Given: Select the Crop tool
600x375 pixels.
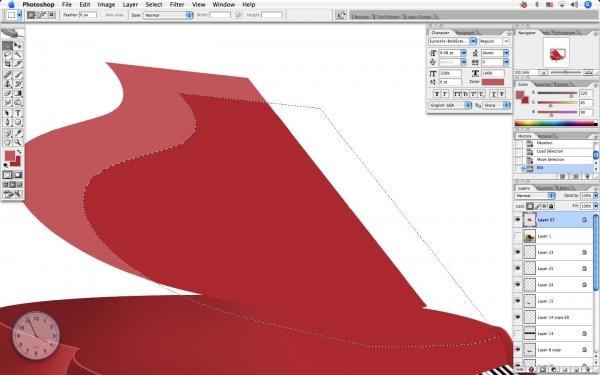Looking at the screenshot, I should [7, 64].
